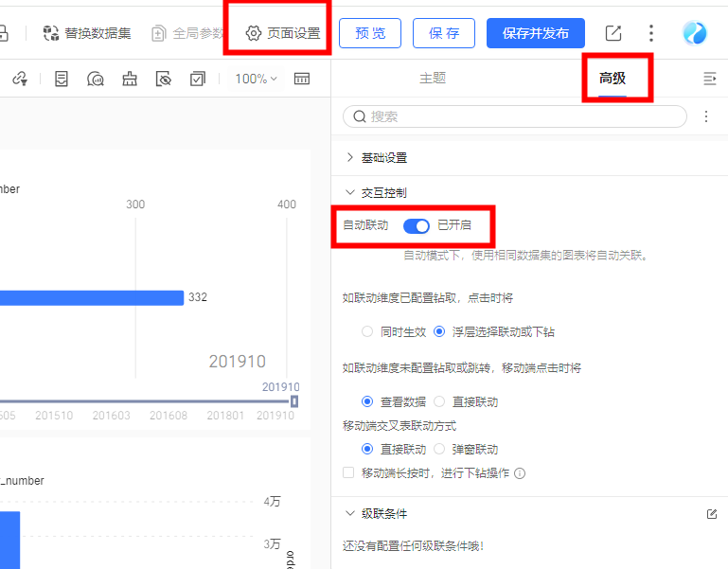Screen dimensions: 728x569
Task: Select the 同时生效 radio option
Action: (x=367, y=332)
